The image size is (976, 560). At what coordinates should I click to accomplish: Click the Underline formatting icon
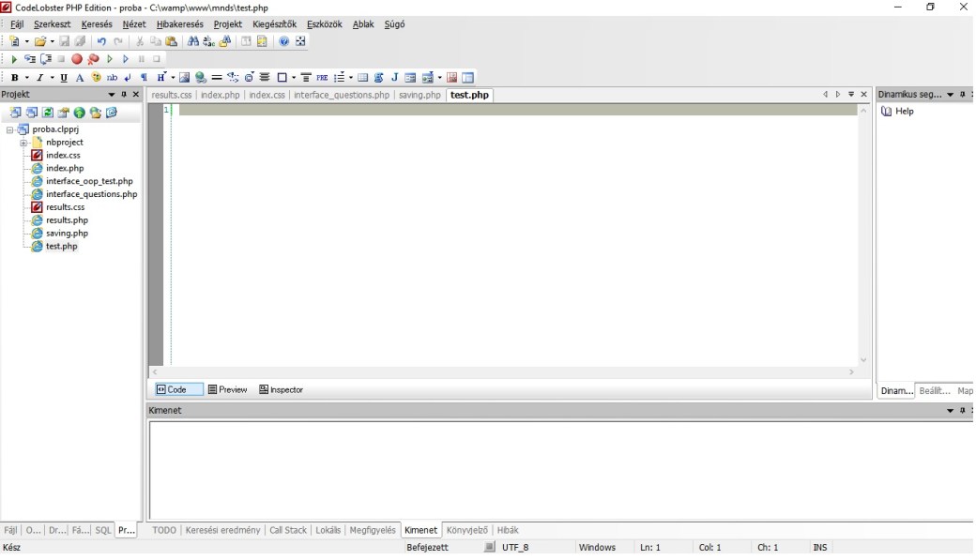64,78
